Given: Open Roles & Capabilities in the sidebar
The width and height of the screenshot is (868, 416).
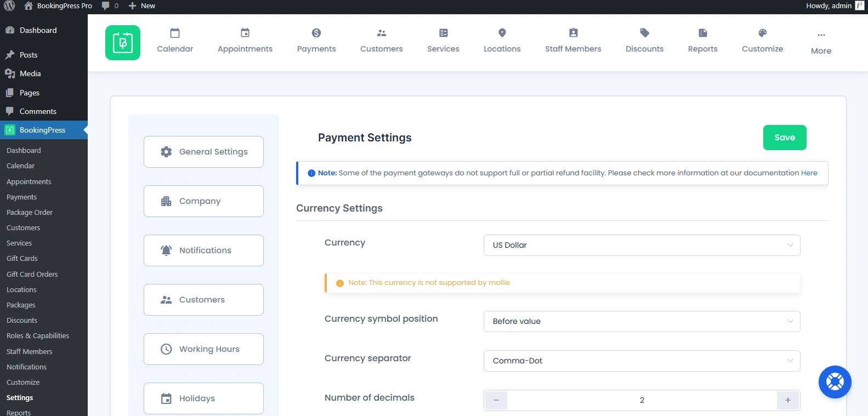Looking at the screenshot, I should pos(38,335).
